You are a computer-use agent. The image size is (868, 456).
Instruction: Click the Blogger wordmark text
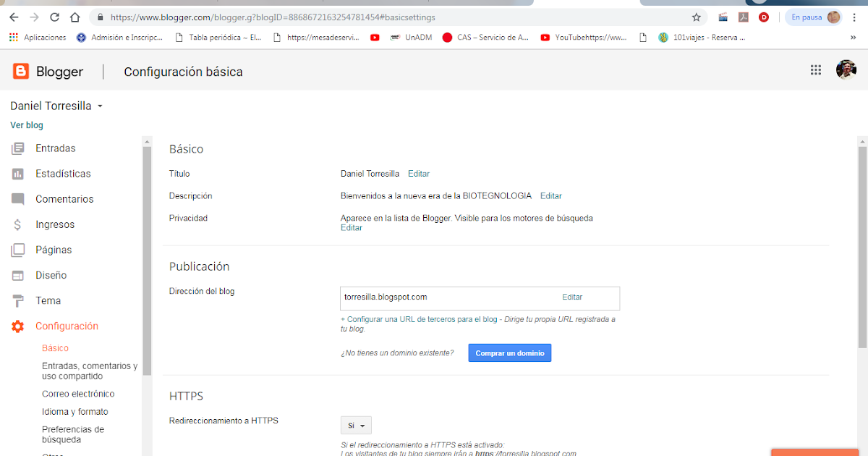pos(60,72)
